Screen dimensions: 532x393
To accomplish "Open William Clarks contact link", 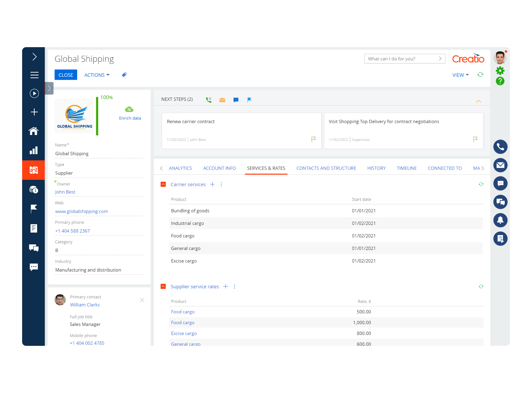I will tap(85, 305).
